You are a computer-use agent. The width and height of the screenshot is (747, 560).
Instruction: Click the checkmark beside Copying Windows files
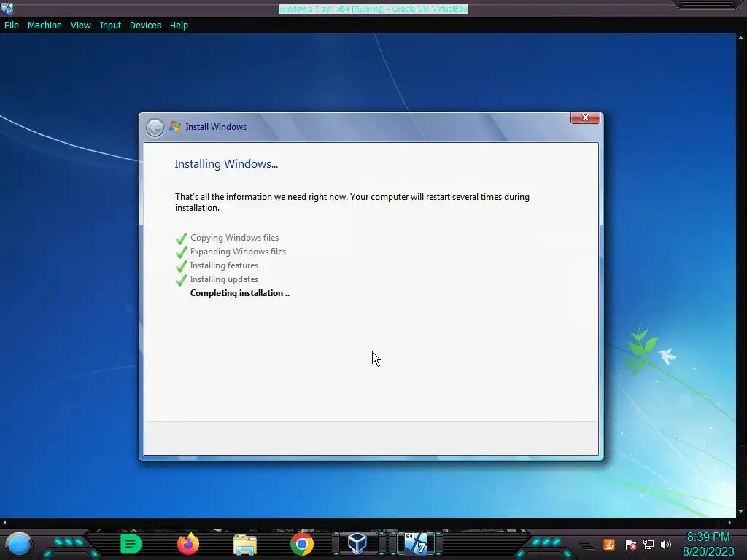(181, 238)
